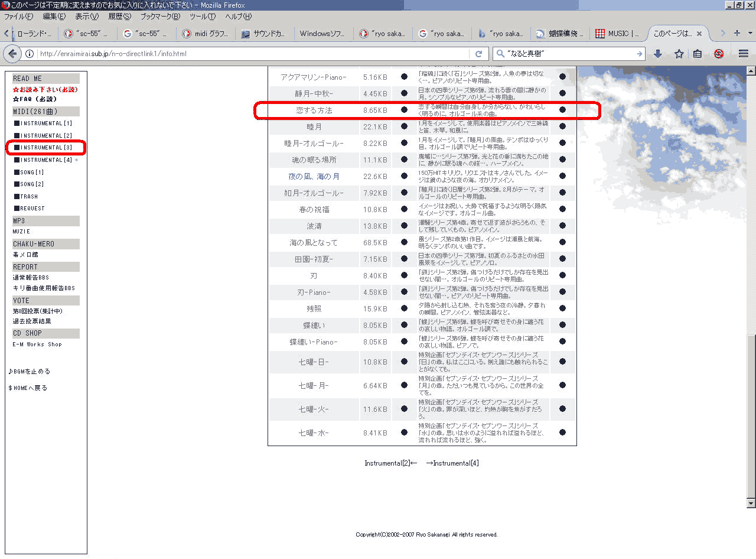Return home via HOMEへ戻る
The image size is (756, 559).
click(x=28, y=388)
